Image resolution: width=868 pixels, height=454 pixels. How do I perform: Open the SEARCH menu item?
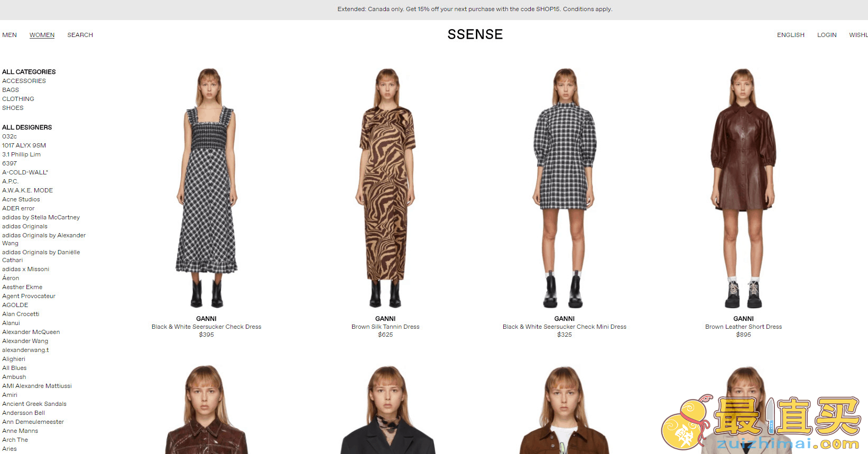point(80,35)
